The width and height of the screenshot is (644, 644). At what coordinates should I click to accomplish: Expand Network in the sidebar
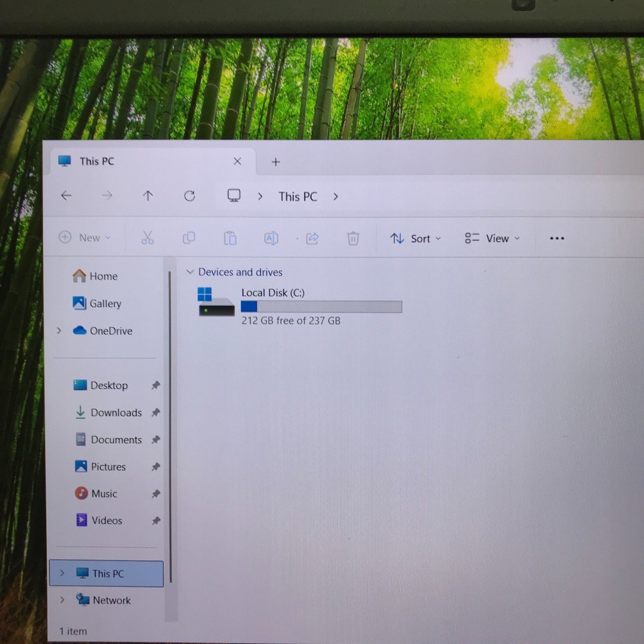[62, 600]
